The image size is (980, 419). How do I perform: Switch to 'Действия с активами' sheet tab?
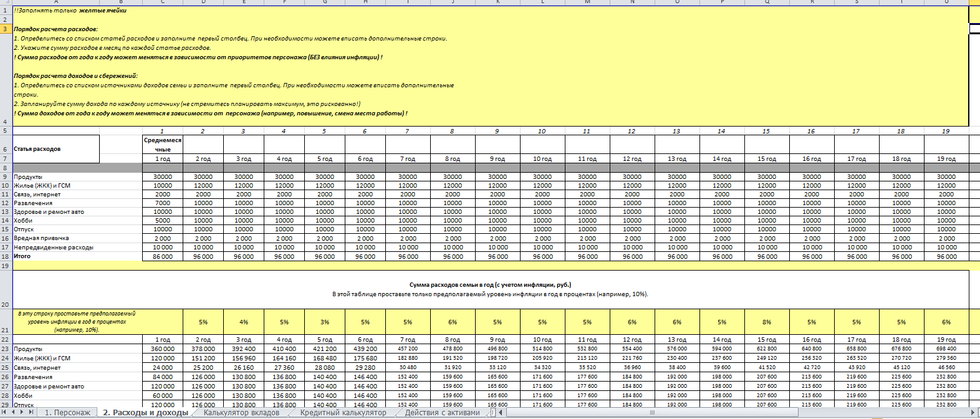coord(443,413)
